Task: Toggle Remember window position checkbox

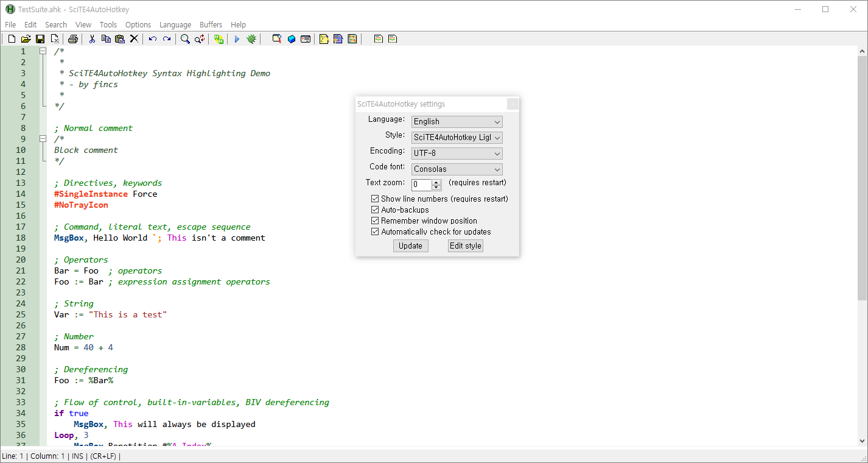Action: 375,221
